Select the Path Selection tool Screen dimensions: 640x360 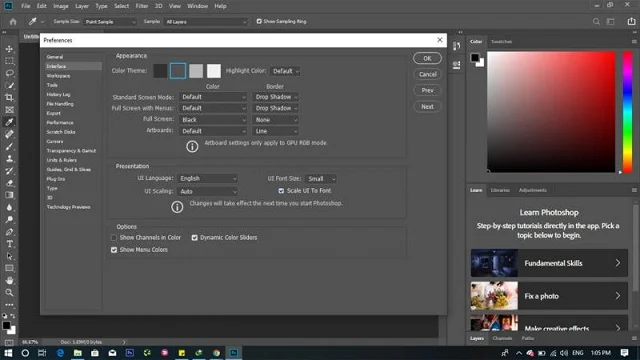click(x=9, y=256)
